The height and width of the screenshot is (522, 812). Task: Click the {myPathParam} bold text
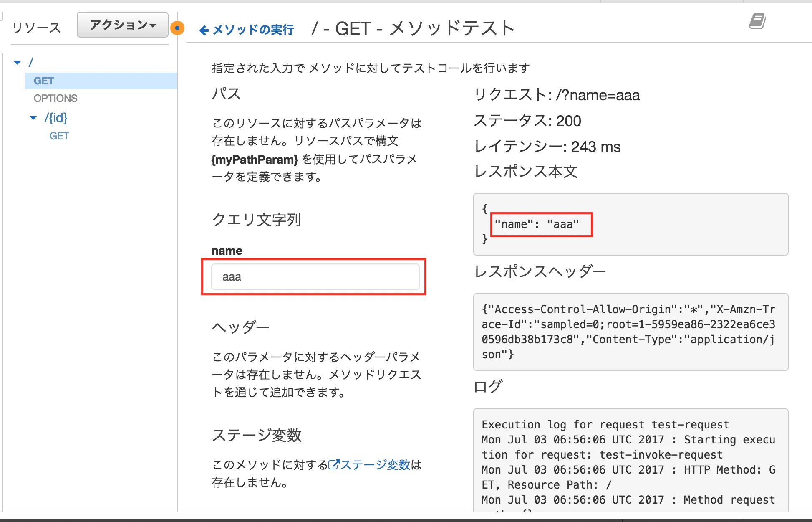coord(255,160)
